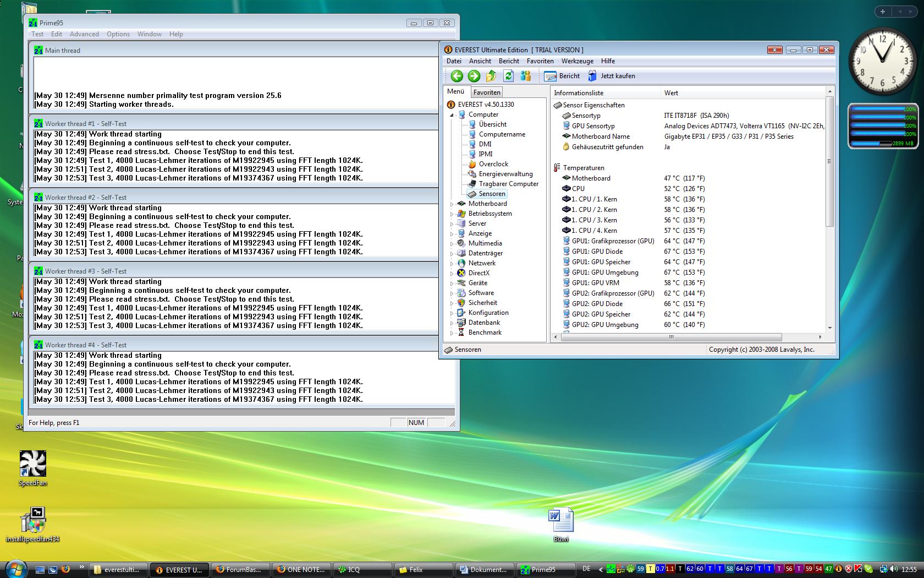Select DMI in the EVEREST tree
Screen dimensions: 924x578
click(485, 144)
